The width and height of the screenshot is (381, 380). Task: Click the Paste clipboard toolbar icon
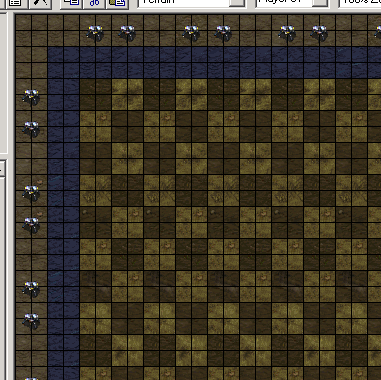[x=117, y=3]
